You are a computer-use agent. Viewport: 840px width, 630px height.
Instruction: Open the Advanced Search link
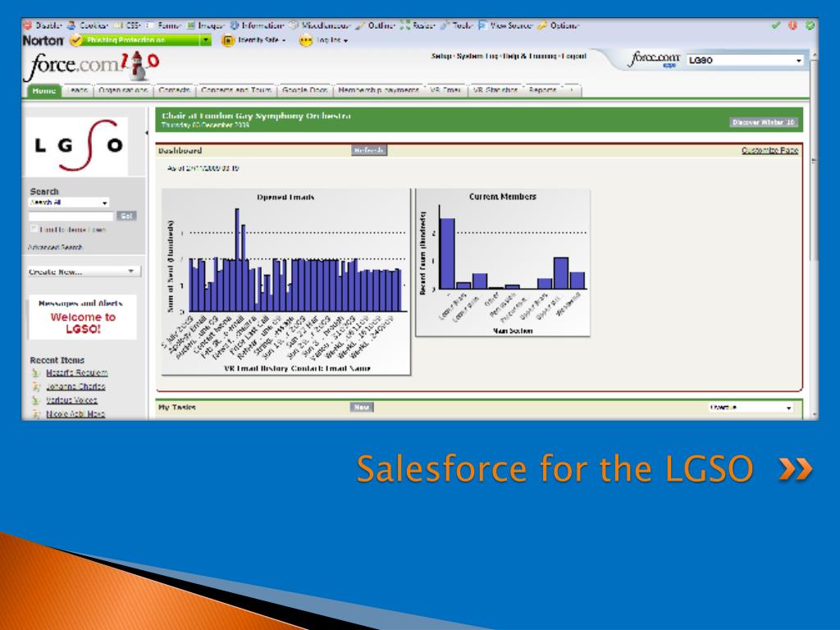[x=55, y=248]
